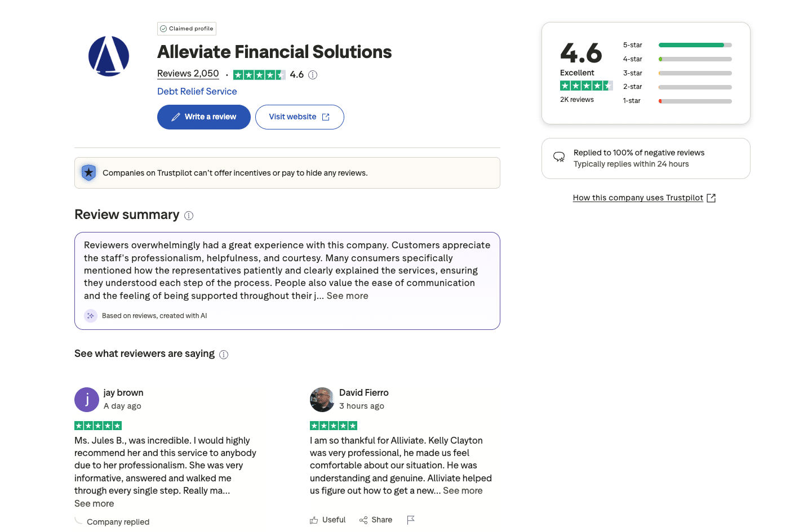Click the 5-star rating distribution bar
Viewport: 799px width, 532px height.
695,44
